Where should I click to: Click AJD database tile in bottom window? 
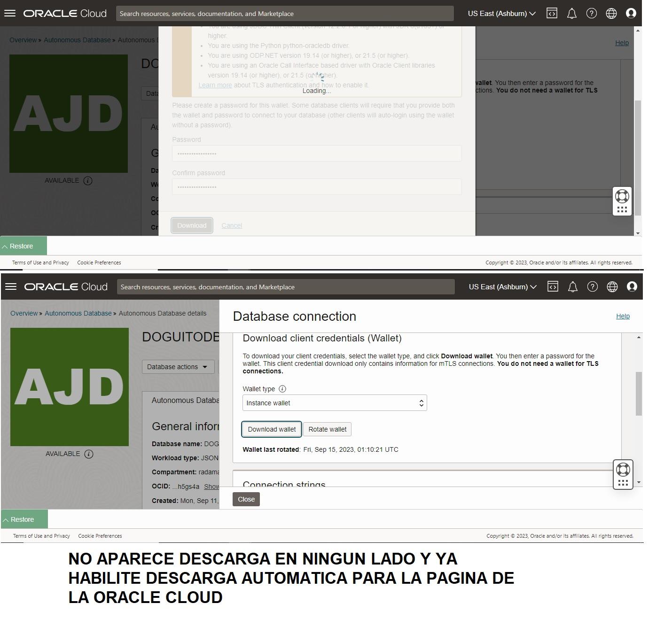coord(70,387)
